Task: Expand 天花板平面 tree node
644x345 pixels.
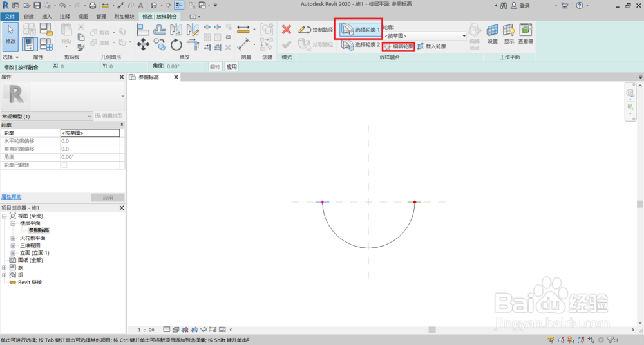Action: click(13, 238)
